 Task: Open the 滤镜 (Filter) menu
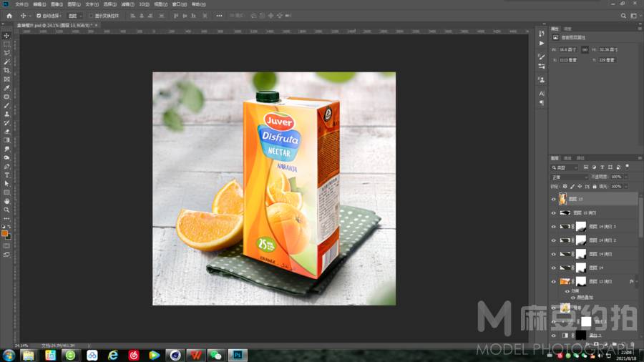pos(128,4)
